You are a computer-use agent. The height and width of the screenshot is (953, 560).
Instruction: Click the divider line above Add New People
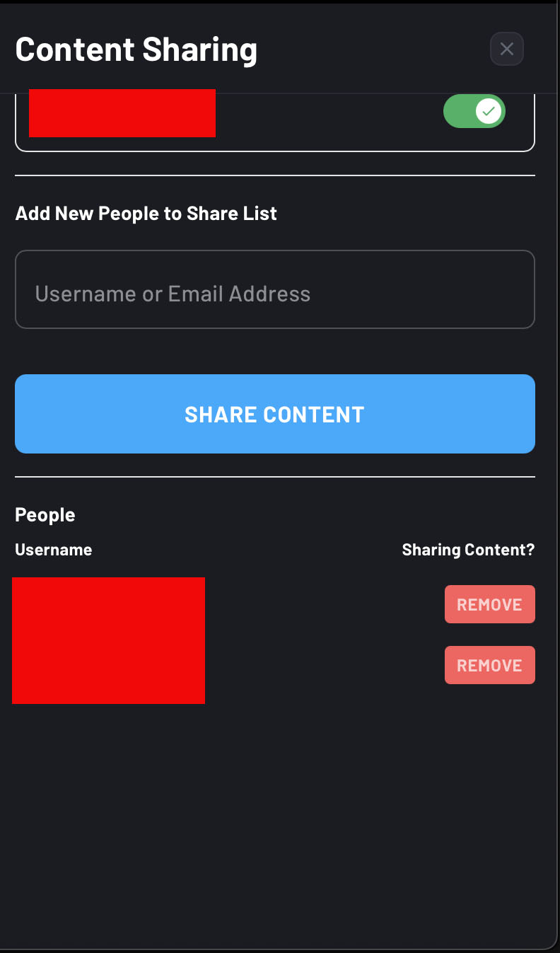[x=275, y=175]
